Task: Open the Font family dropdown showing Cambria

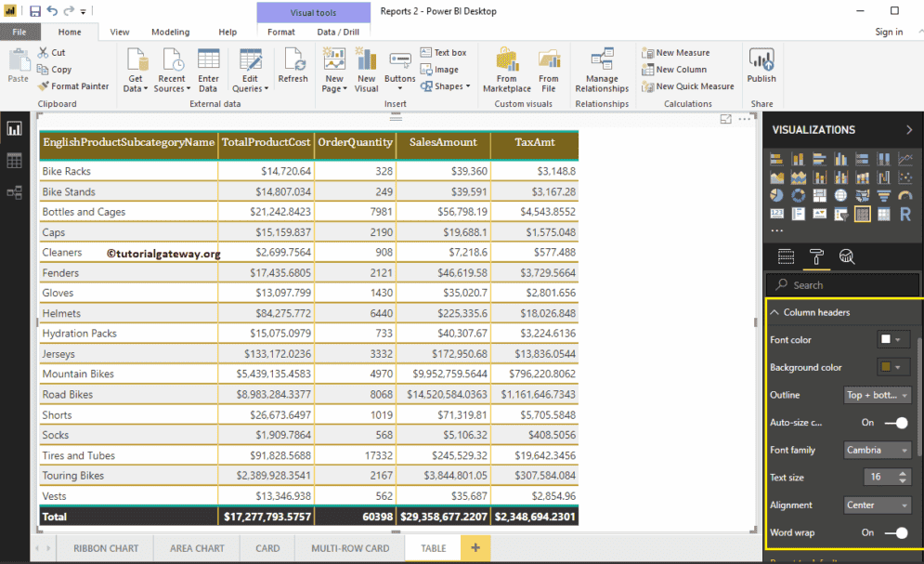Action: coord(877,450)
